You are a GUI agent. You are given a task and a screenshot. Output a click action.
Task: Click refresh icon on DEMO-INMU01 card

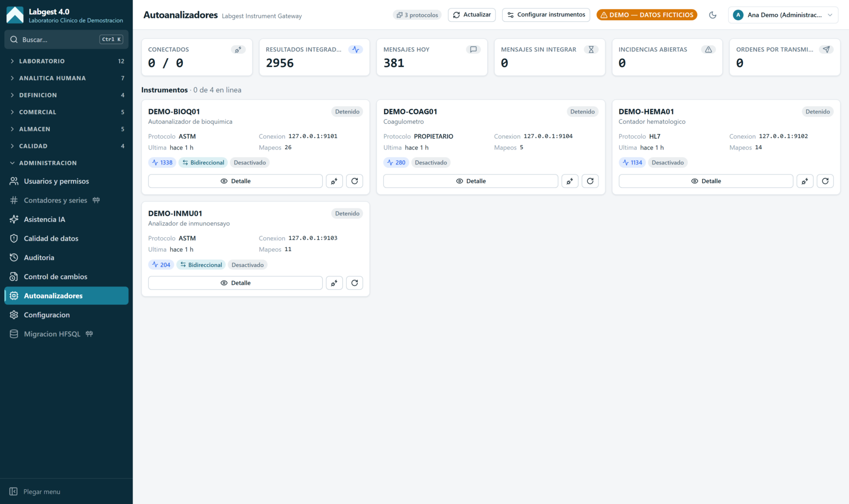tap(354, 283)
